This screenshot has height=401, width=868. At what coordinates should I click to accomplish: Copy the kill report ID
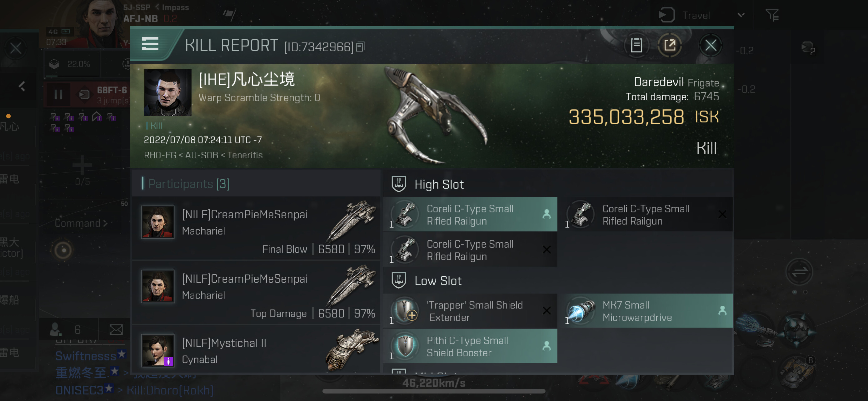click(360, 47)
